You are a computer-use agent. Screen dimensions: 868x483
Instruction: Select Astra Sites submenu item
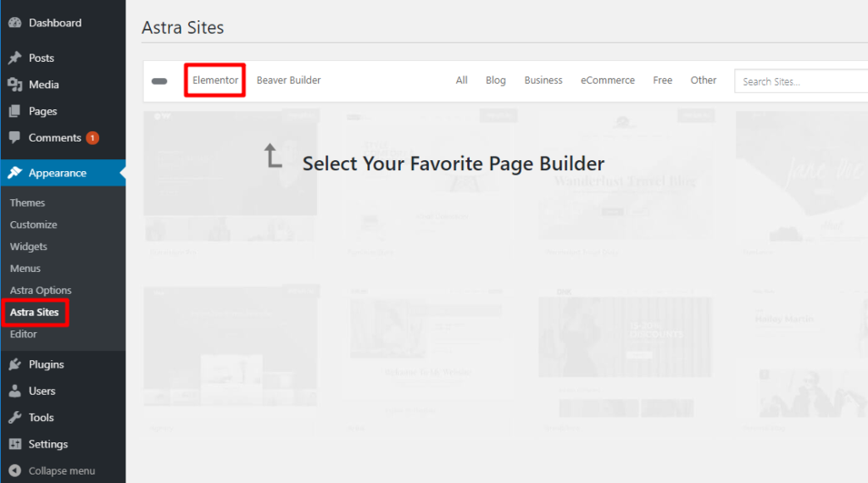click(x=34, y=312)
